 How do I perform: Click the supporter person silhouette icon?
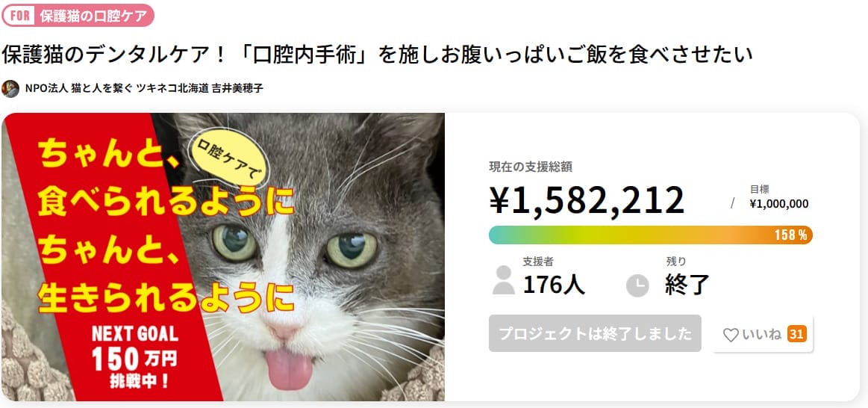(504, 280)
